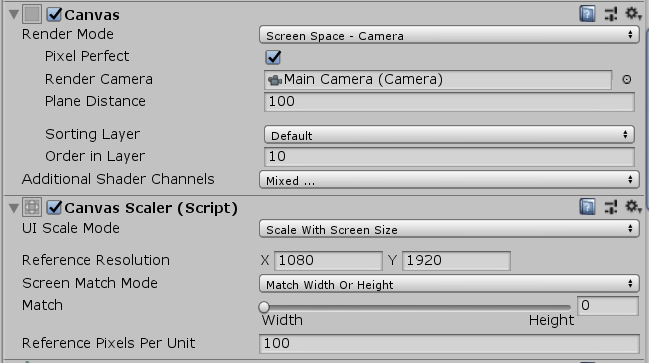Screen dimensions: 649x363
Task: Click the Render Mode label
Action: pyautogui.click(x=68, y=34)
